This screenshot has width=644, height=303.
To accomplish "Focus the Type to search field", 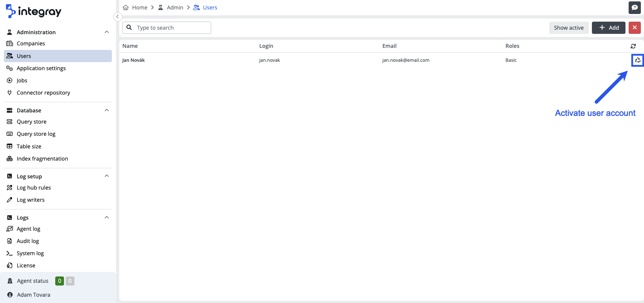I will pos(171,28).
